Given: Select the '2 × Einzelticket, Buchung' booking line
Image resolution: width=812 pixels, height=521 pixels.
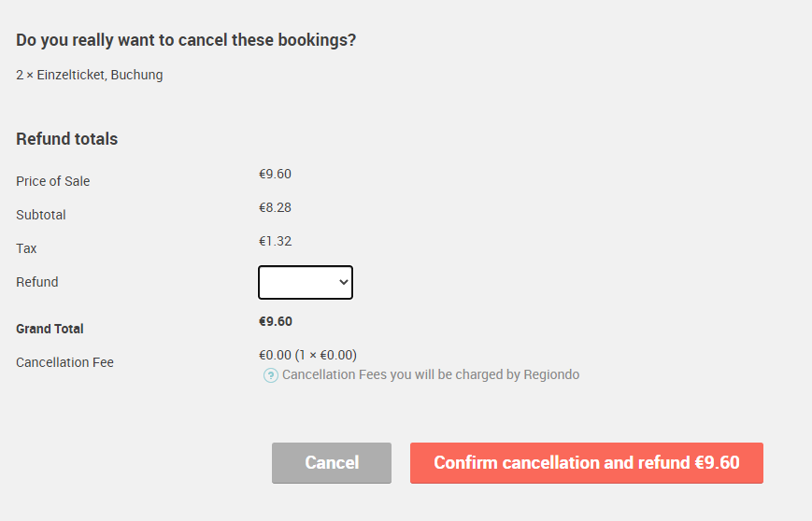Looking at the screenshot, I should pyautogui.click(x=90, y=75).
